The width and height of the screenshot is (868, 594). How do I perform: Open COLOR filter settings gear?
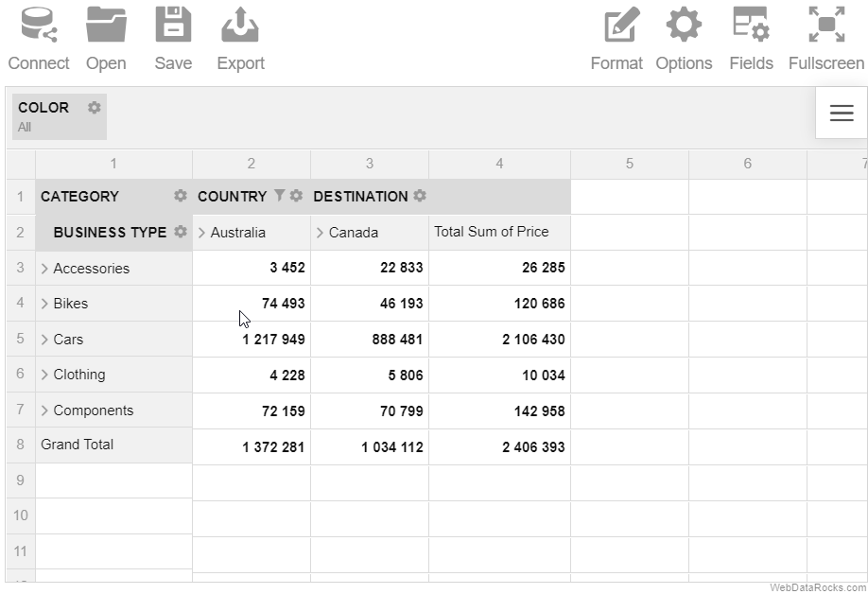(x=95, y=108)
